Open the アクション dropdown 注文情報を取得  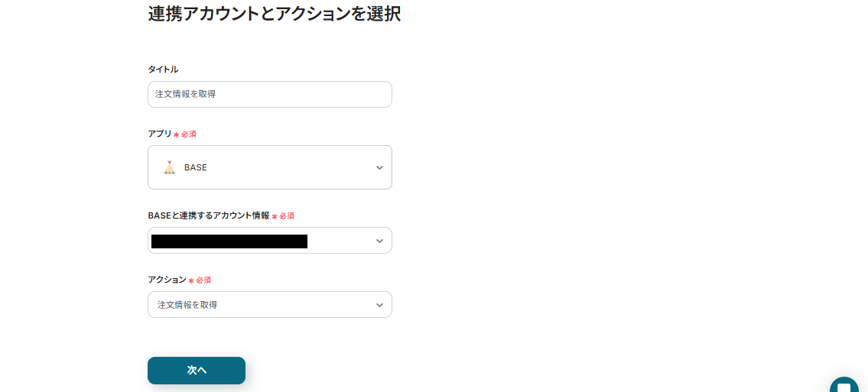[269, 305]
